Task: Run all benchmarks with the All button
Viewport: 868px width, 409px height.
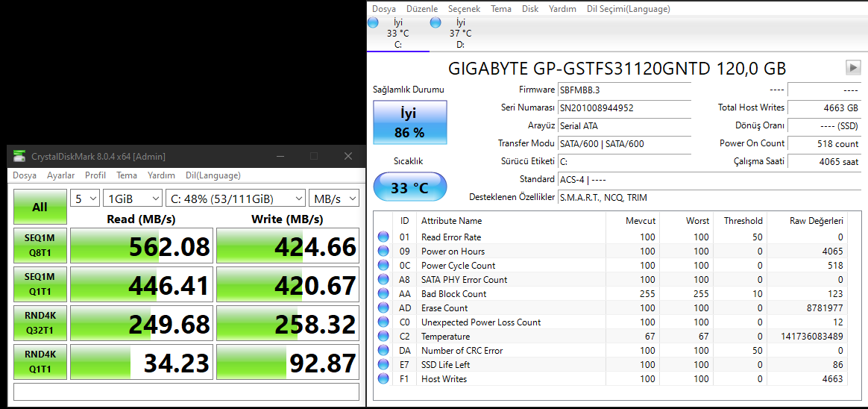Action: (40, 207)
